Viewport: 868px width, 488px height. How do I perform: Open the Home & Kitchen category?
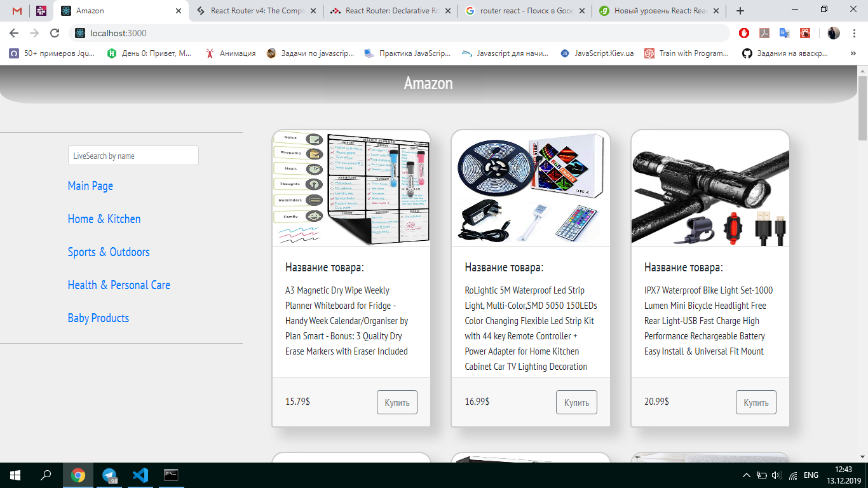point(104,219)
